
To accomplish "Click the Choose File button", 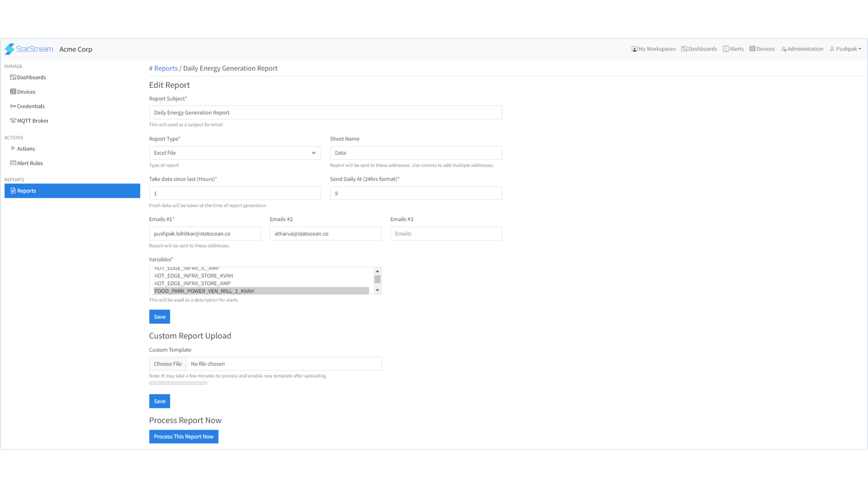I will 168,364.
